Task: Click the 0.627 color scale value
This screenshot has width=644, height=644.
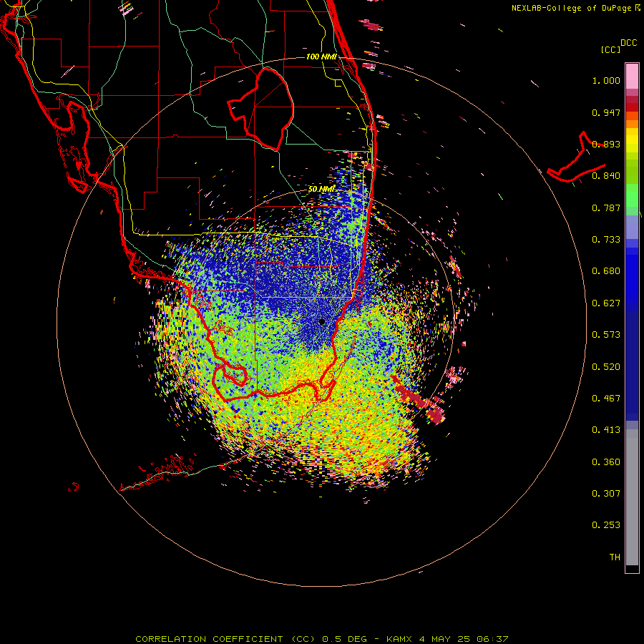Action: (x=606, y=303)
